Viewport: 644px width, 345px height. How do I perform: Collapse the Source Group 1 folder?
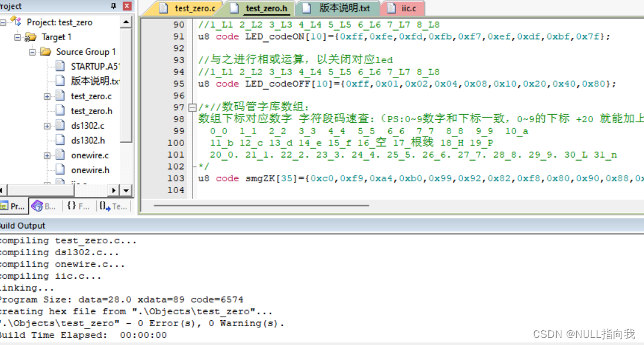click(x=31, y=51)
